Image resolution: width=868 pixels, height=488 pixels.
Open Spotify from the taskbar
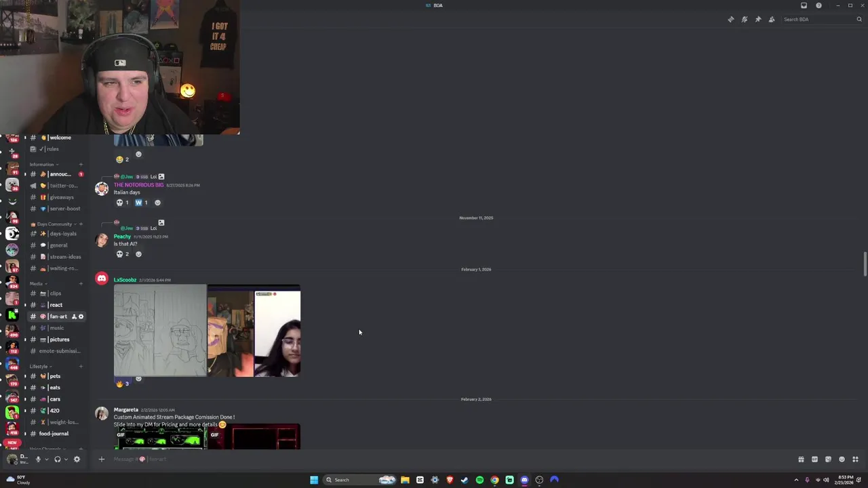(479, 480)
